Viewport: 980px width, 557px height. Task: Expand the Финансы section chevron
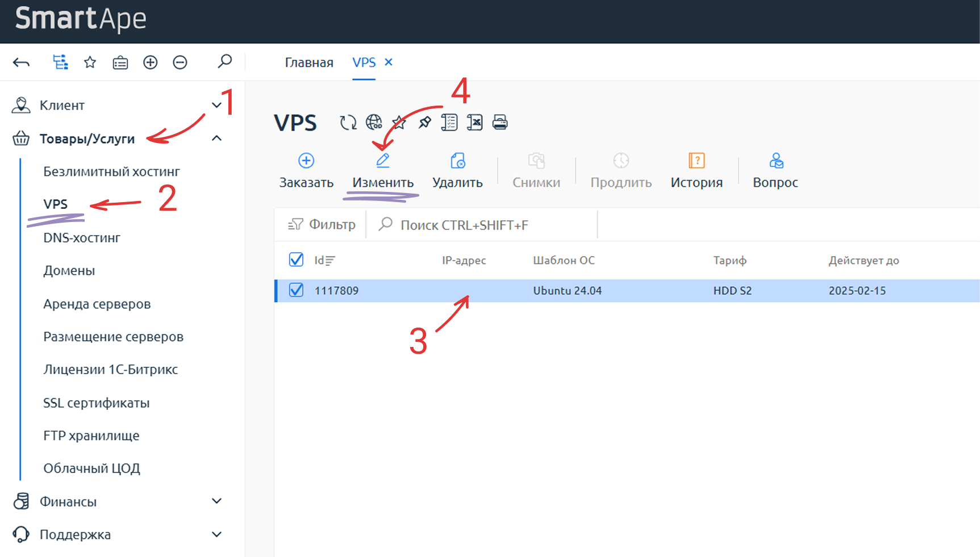[x=216, y=501]
